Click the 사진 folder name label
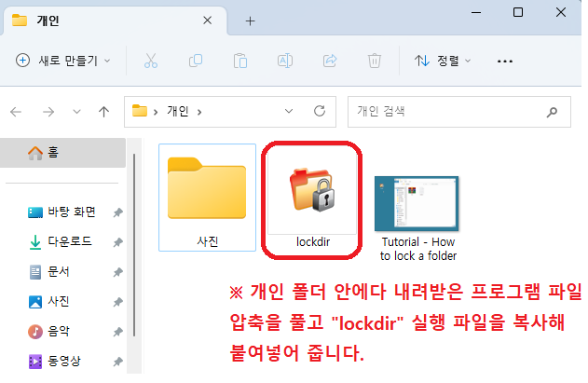 208,241
